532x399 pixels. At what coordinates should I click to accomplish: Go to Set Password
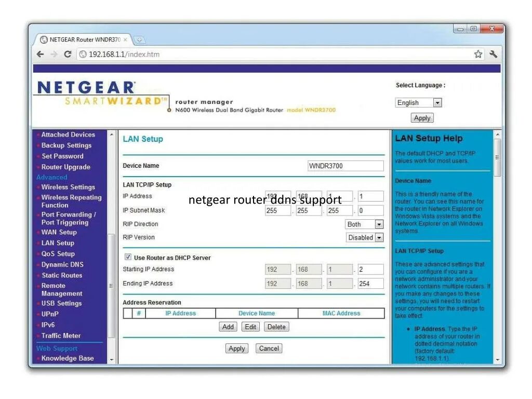(x=62, y=156)
